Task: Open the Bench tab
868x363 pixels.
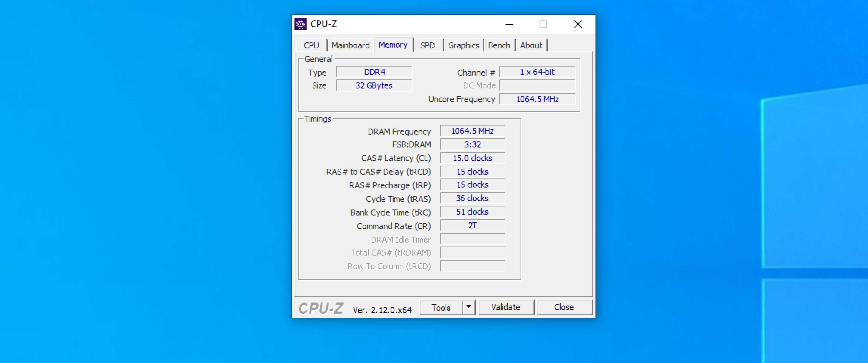Action: (499, 45)
